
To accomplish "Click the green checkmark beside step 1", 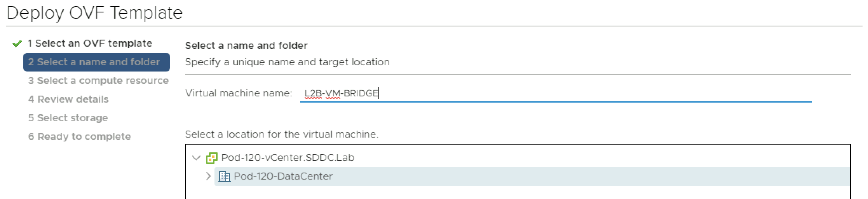I will [17, 44].
